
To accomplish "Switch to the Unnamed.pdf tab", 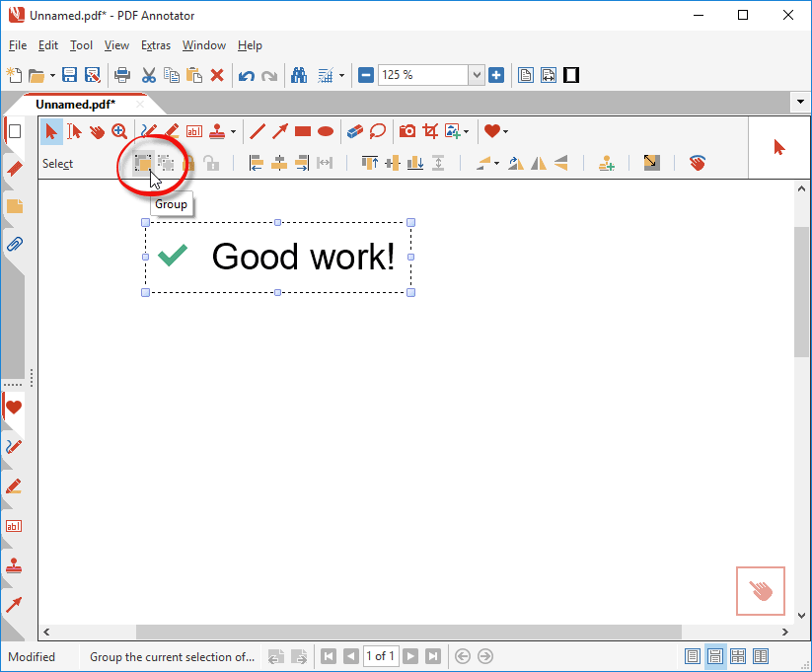I will tap(75, 104).
